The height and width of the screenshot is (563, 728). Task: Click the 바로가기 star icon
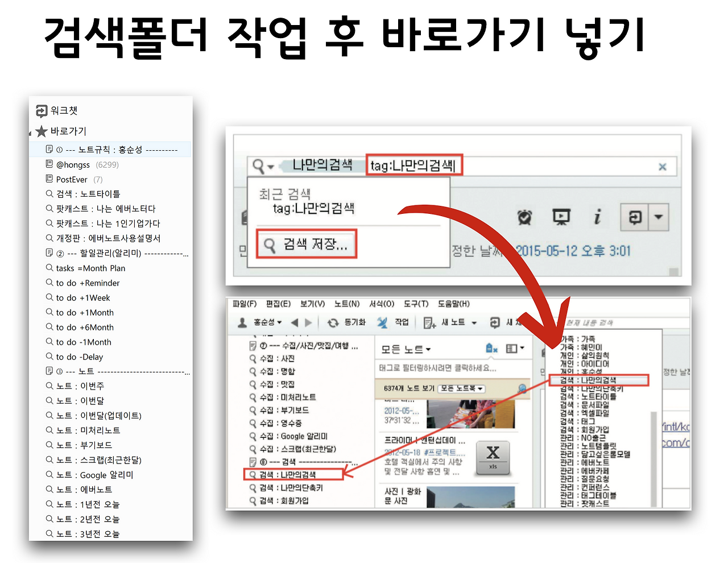(42, 131)
